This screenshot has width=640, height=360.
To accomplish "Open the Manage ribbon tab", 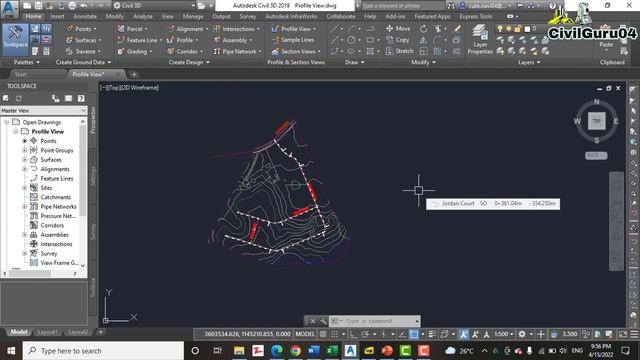I will (193, 16).
